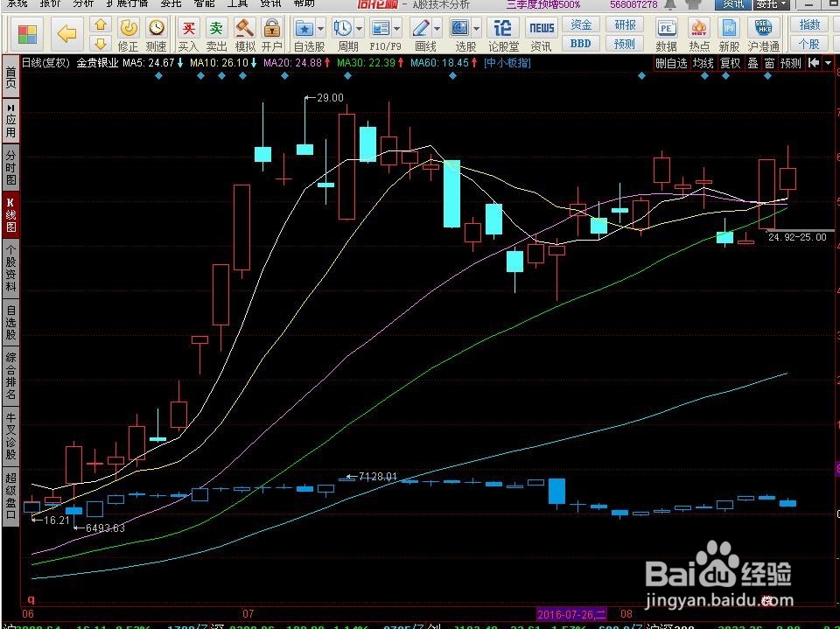Click the BBD button
This screenshot has height=629, width=840.
(581, 44)
